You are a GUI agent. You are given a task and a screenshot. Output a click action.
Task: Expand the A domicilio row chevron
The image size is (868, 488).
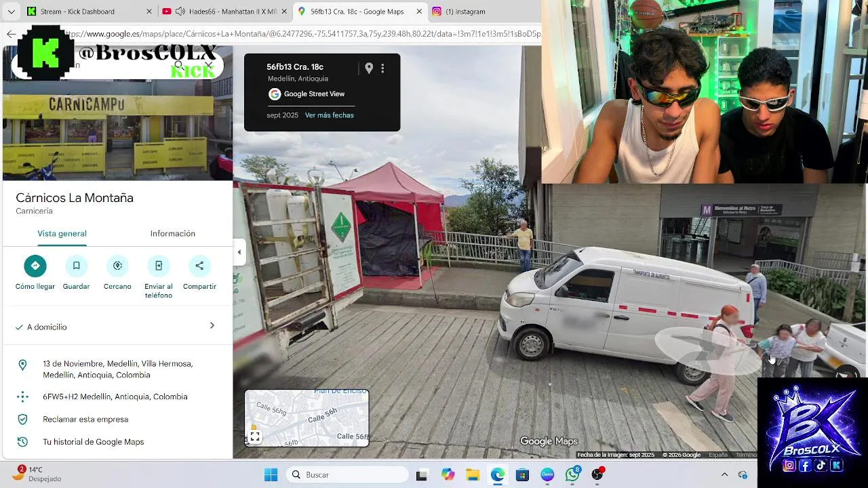pos(212,326)
